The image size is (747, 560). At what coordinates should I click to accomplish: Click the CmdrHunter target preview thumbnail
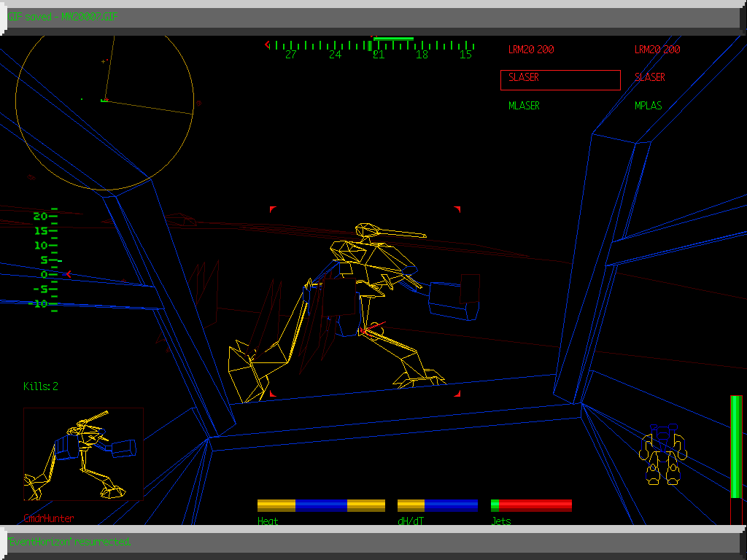tap(83, 454)
